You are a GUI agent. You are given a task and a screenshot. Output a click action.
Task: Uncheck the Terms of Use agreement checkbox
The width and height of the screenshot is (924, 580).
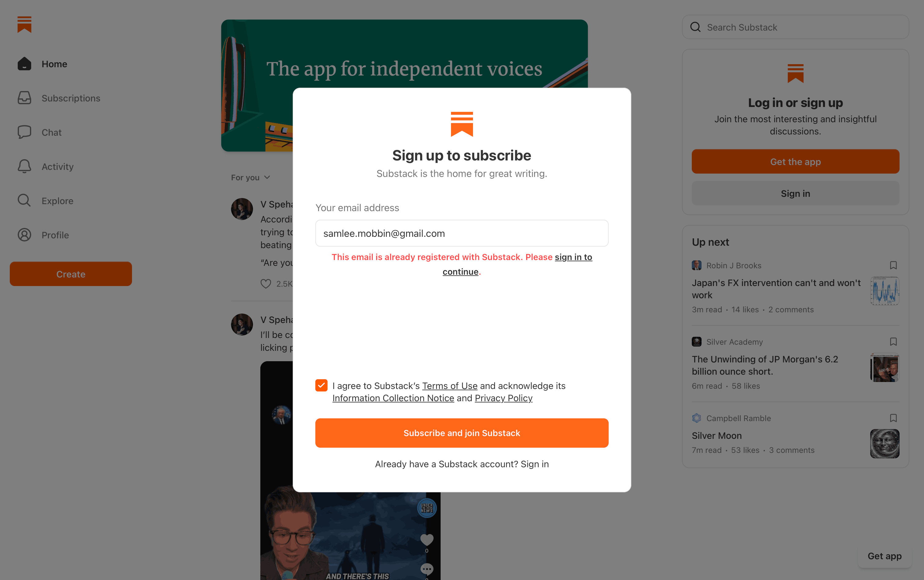click(321, 385)
